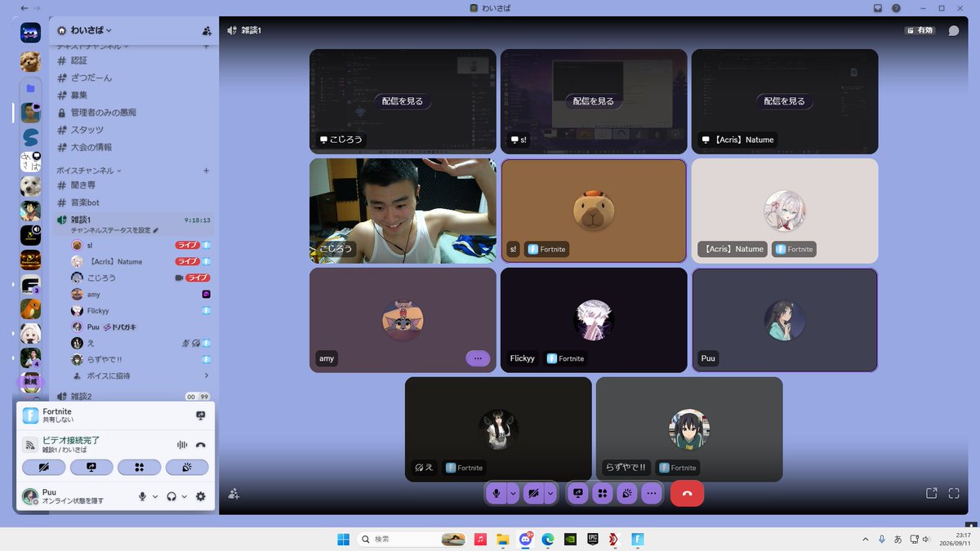Screen dimensions: 980x551
Task: Click share screen button in the voice panel
Action: (91, 468)
